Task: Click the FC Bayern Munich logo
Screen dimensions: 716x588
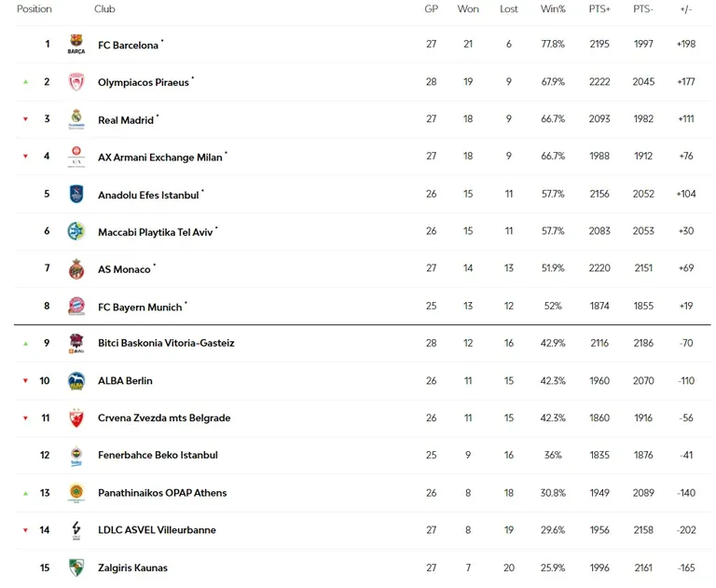Action: tap(76, 306)
